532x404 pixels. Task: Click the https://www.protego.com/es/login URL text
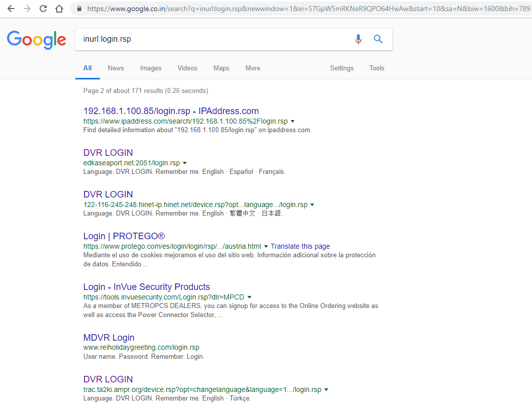pyautogui.click(x=172, y=246)
